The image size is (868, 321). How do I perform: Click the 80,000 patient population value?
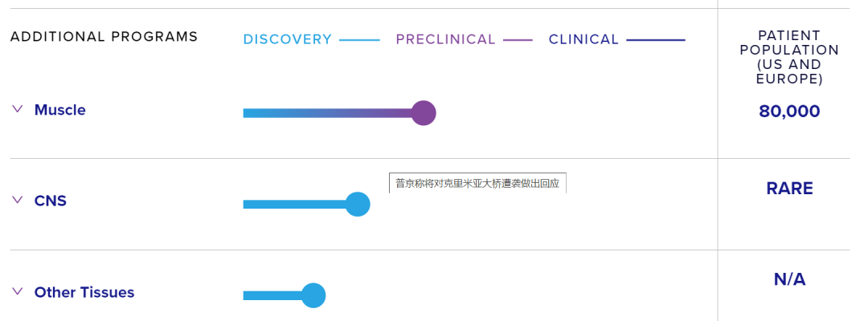789,112
